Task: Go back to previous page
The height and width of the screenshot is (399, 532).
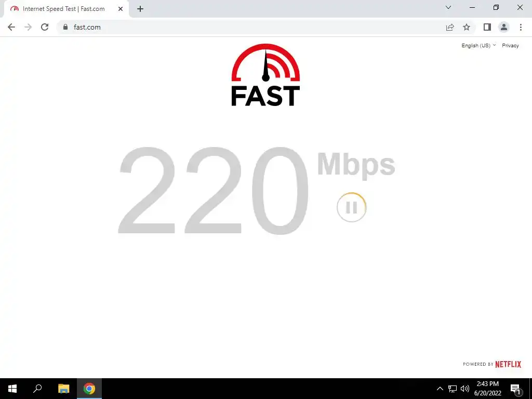Action: click(x=11, y=27)
